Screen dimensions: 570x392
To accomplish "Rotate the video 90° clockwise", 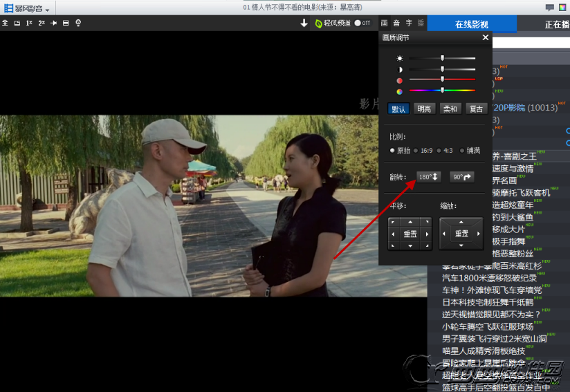I will [462, 177].
